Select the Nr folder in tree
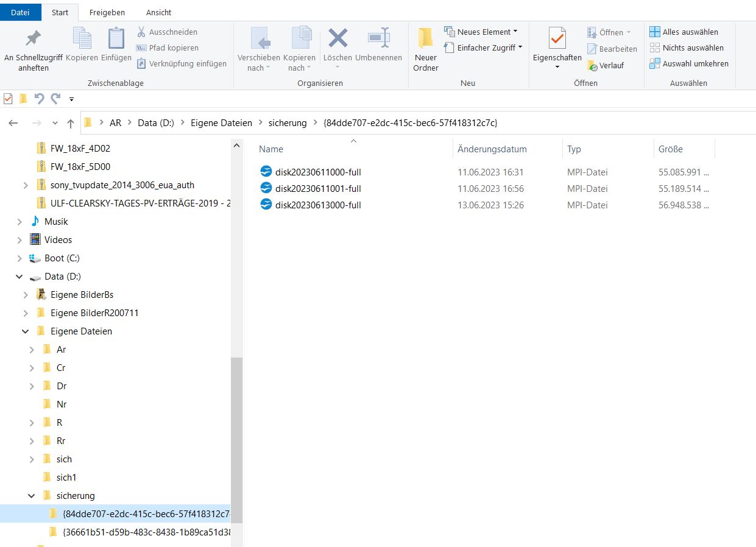Viewport: 756px width, 547px height. (x=62, y=404)
